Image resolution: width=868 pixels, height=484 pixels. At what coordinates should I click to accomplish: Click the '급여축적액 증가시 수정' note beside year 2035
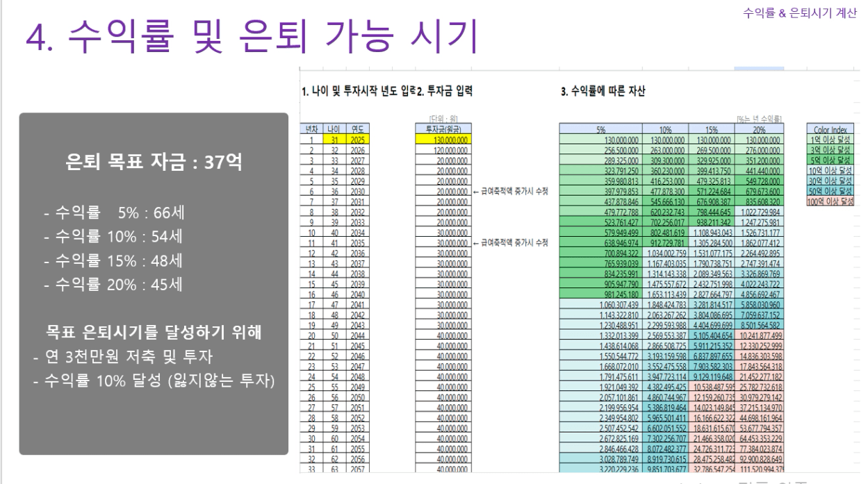pyautogui.click(x=516, y=243)
